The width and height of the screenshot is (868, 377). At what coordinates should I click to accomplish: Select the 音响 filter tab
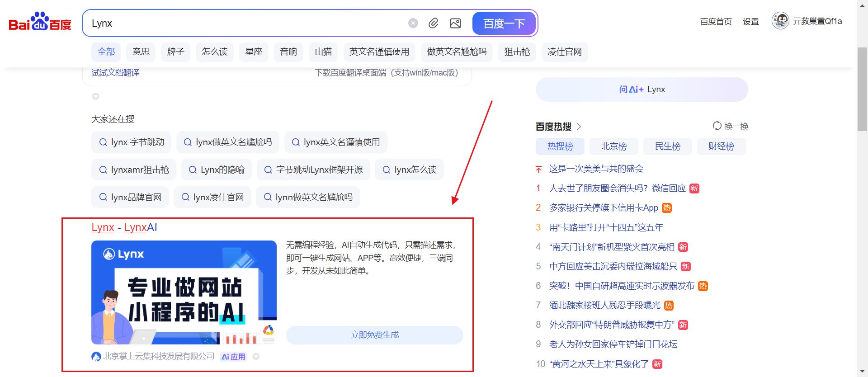point(288,52)
